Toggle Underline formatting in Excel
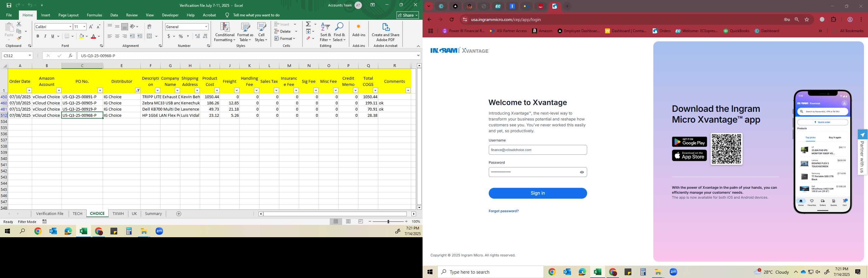868x278 pixels. pyautogui.click(x=53, y=36)
